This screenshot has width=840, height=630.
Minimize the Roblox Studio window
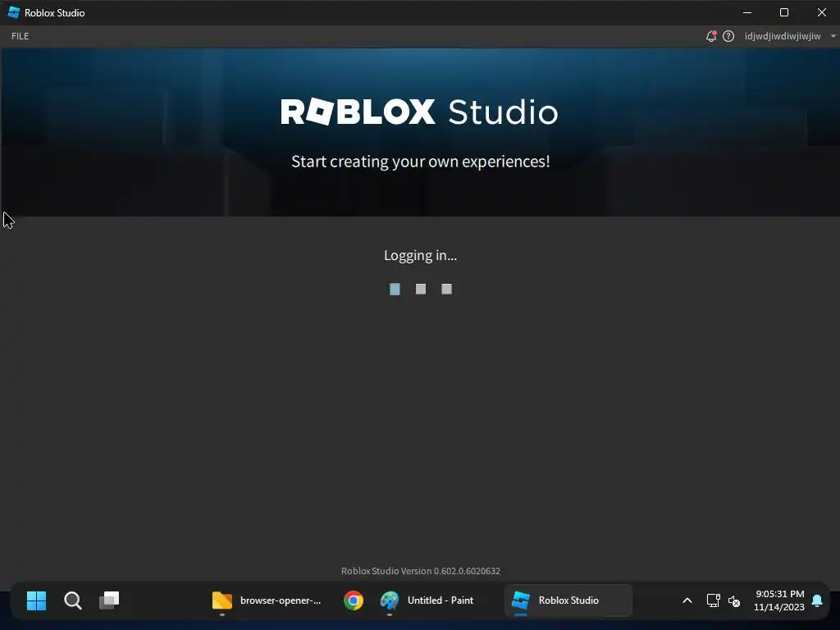pos(747,12)
